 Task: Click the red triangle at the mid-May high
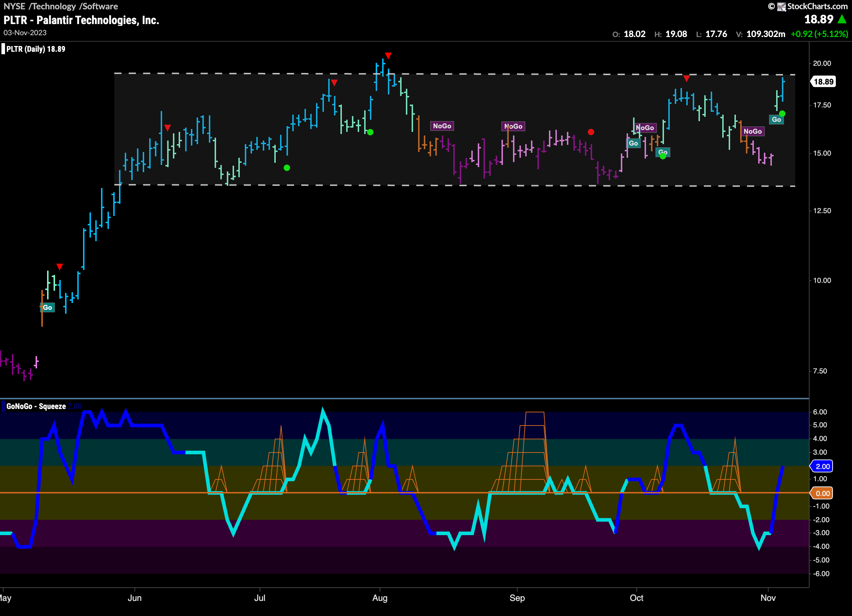tap(60, 267)
